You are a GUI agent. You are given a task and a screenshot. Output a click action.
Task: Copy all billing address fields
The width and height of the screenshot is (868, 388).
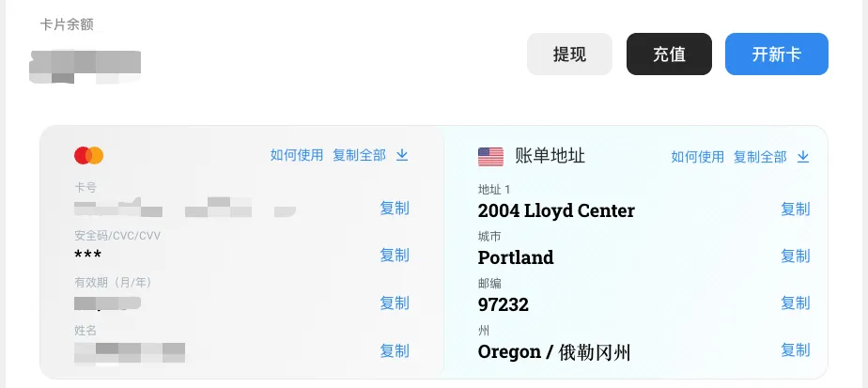760,157
